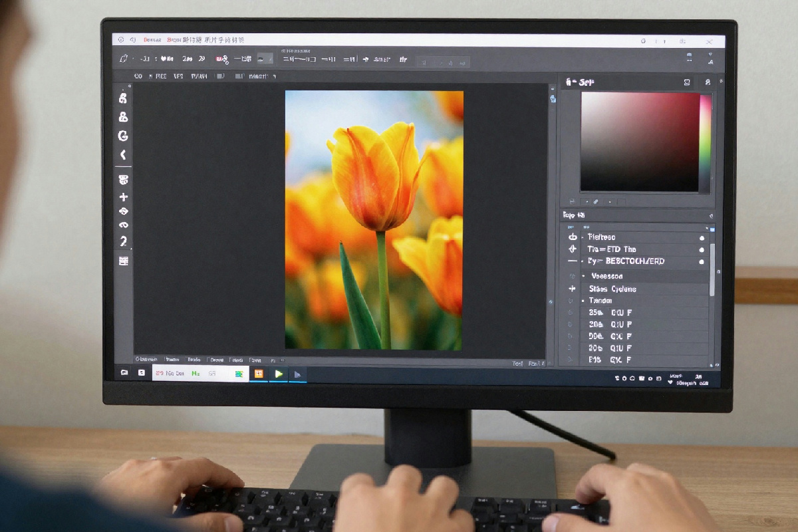Expand the 'Veeseson' group in the panel
This screenshot has height=532, width=798.
click(x=584, y=276)
